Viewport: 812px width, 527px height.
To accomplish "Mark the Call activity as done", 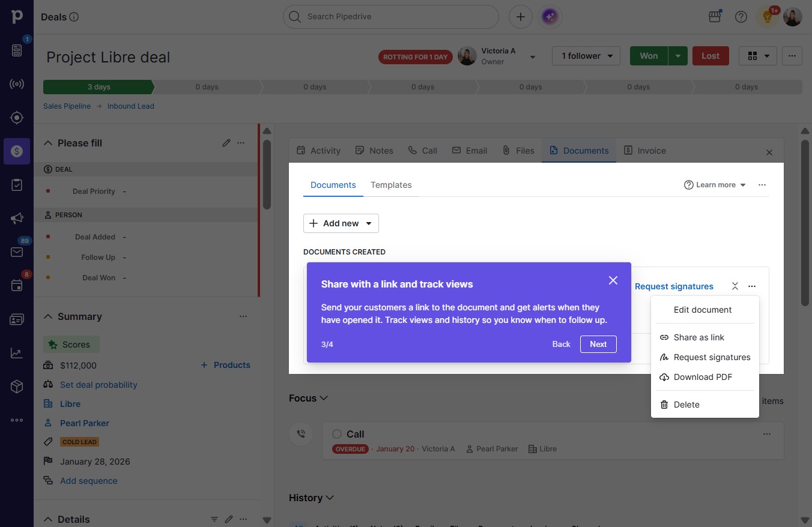I will pyautogui.click(x=337, y=434).
